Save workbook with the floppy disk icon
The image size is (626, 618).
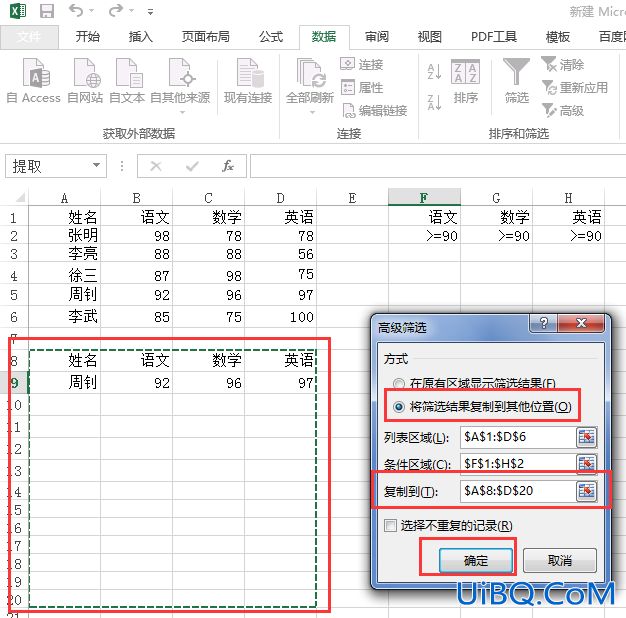point(47,11)
